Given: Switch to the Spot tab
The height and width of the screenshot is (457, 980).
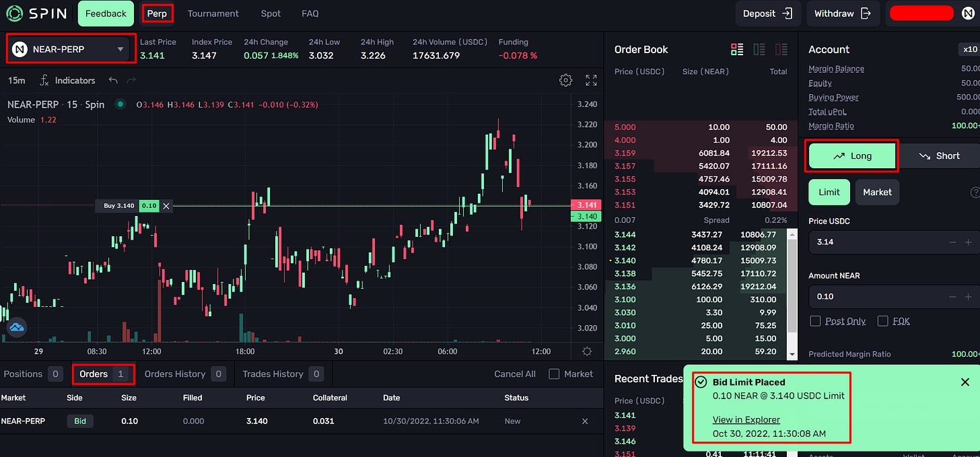Looking at the screenshot, I should coord(271,13).
